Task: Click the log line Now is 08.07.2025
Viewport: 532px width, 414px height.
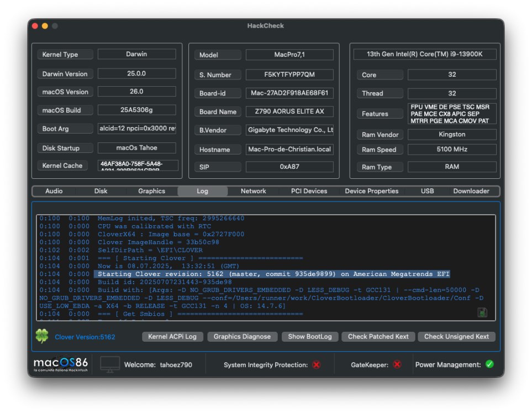Action: pyautogui.click(x=168, y=266)
